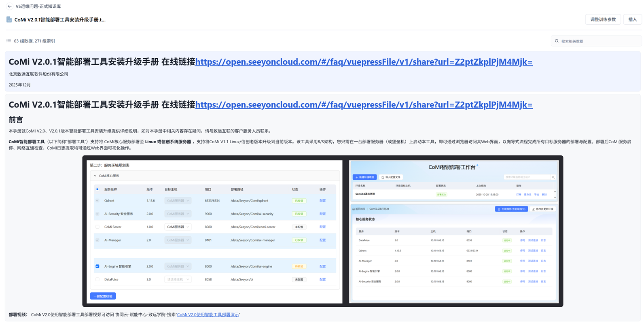Click the list icon beside 63 组数据
The width and height of the screenshot is (644, 323).
coord(8,41)
